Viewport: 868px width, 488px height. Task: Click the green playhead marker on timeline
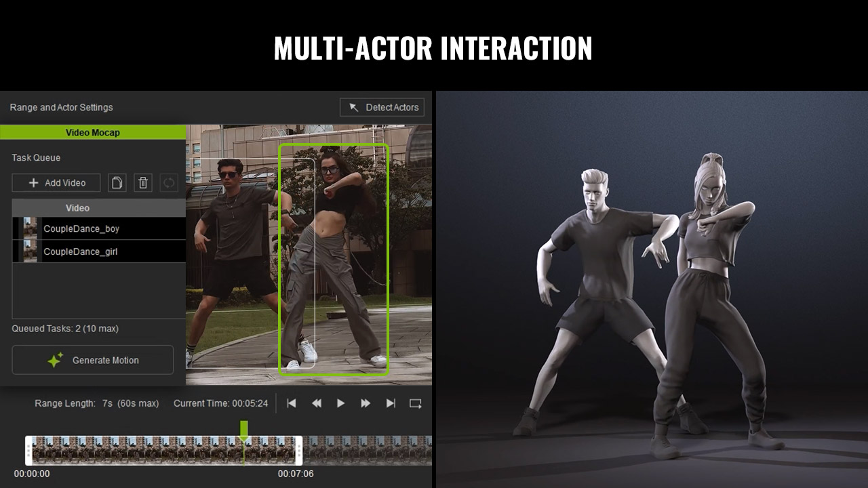(244, 430)
